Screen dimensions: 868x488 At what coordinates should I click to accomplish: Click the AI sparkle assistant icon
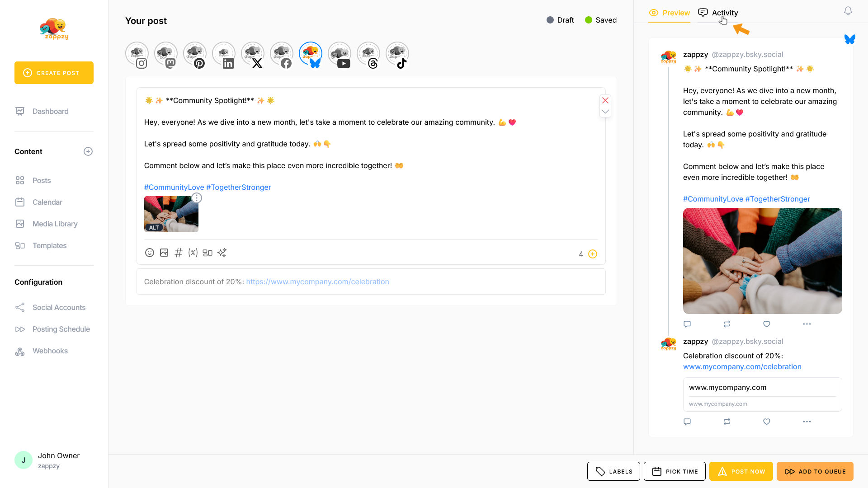coord(222,253)
